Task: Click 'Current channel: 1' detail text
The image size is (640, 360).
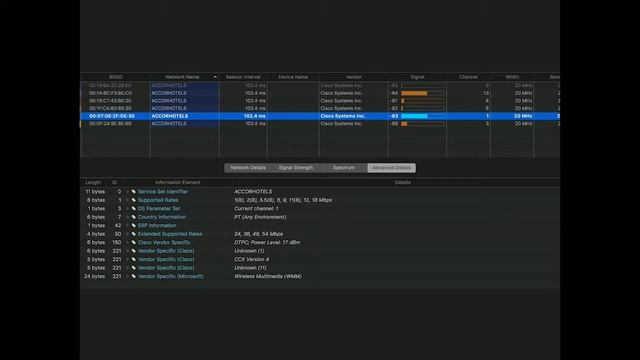Action: [256, 209]
